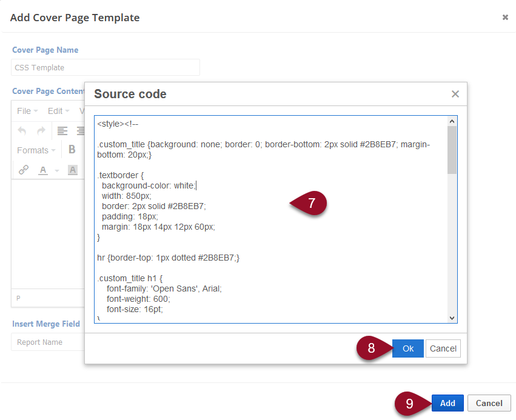Click the redo arrow icon
Viewport: 516px width, 420px height.
coord(41,130)
